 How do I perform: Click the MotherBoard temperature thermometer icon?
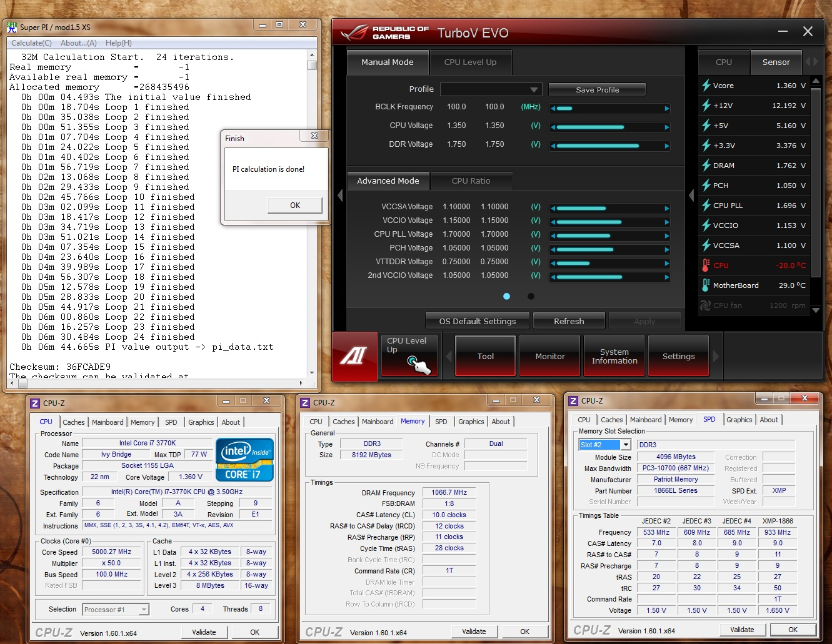[706, 285]
